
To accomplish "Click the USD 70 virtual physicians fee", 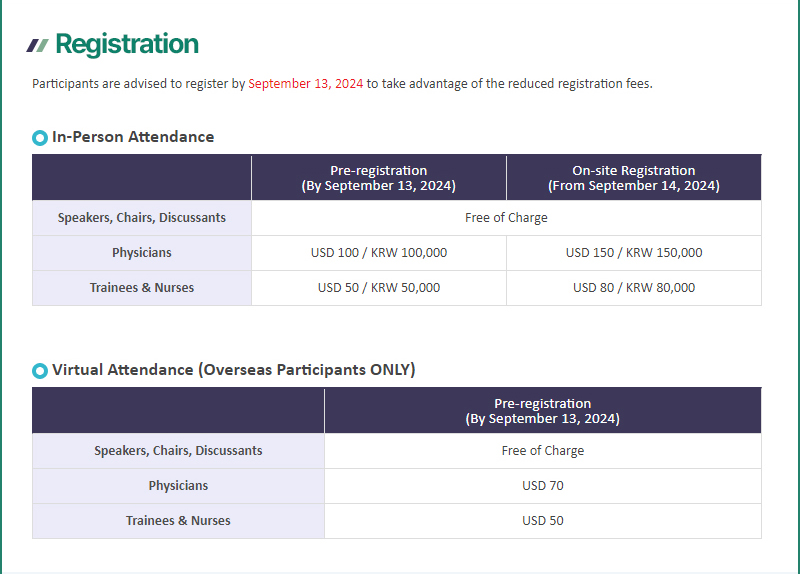I will click(543, 486).
